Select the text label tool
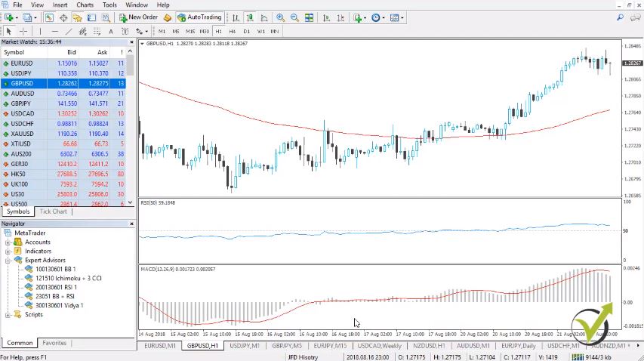Image resolution: width=644 pixels, height=361 pixels. [x=125, y=31]
